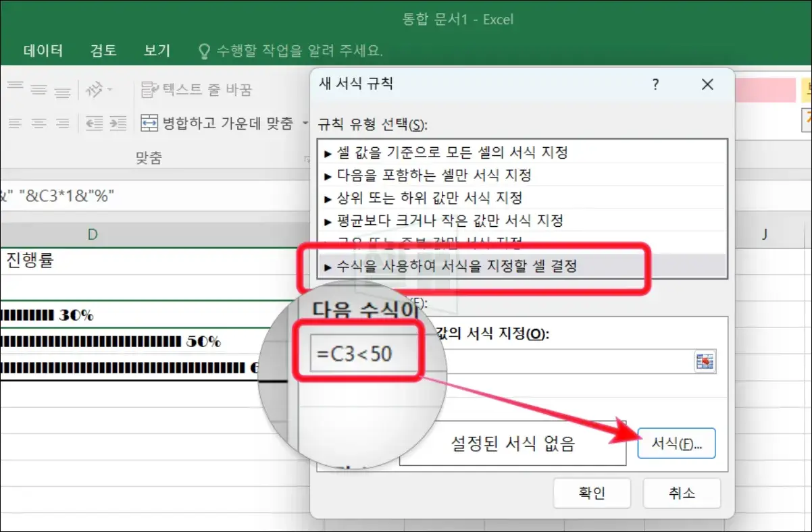Open the 데이터 ribbon tab
This screenshot has height=532, width=812.
(x=43, y=51)
